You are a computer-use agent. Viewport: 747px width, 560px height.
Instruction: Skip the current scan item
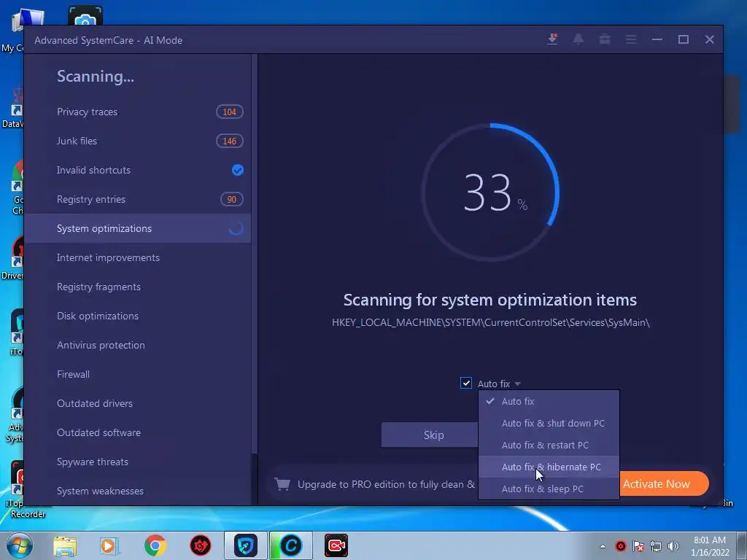pos(430,435)
